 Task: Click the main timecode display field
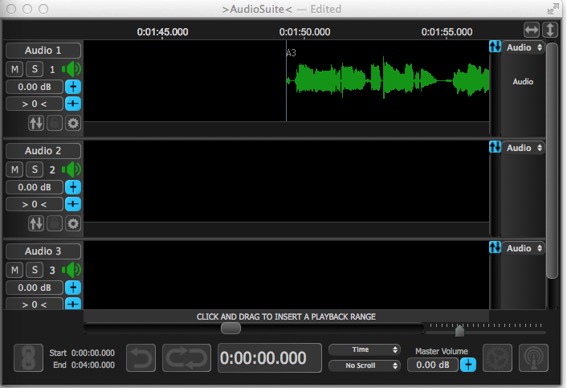click(x=263, y=358)
